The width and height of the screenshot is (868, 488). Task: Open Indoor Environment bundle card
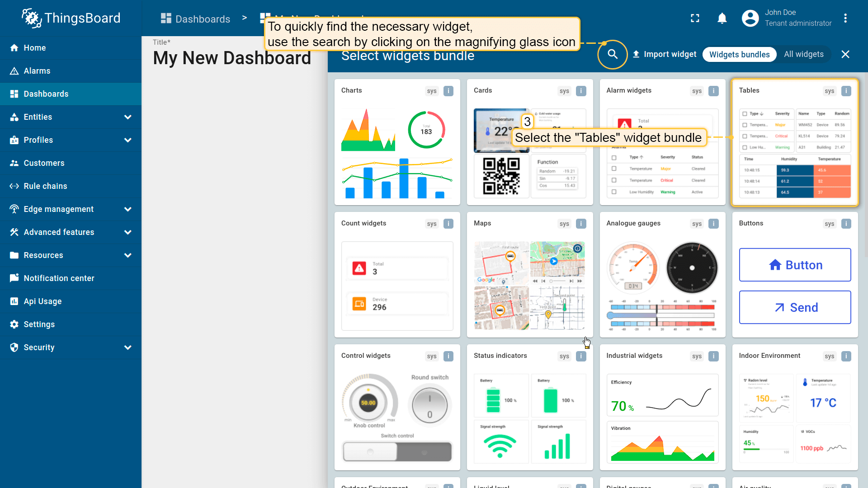click(x=795, y=407)
